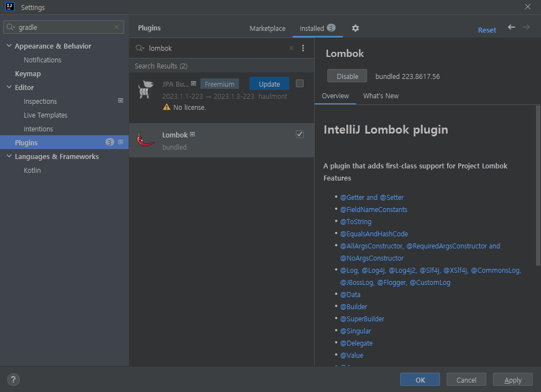
Task: Click the plugin search magnifier icon
Action: pos(140,48)
